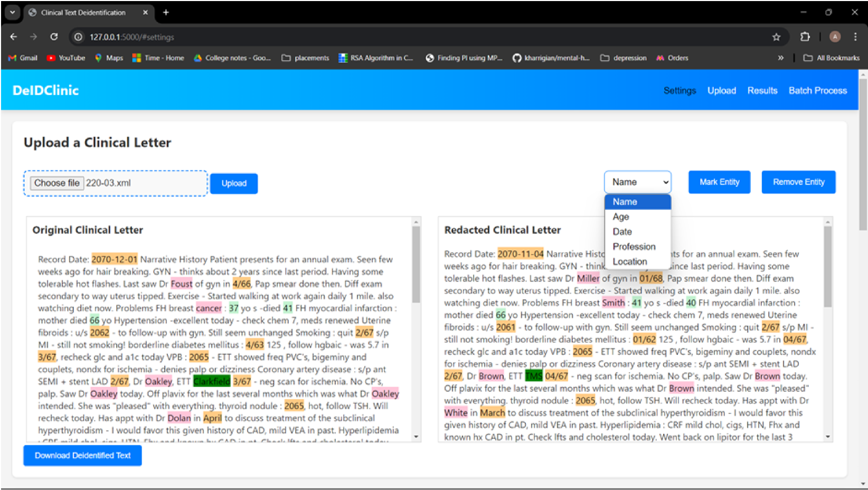Image resolution: width=868 pixels, height=490 pixels.
Task: Open the placements bookmark folder
Action: (x=305, y=58)
